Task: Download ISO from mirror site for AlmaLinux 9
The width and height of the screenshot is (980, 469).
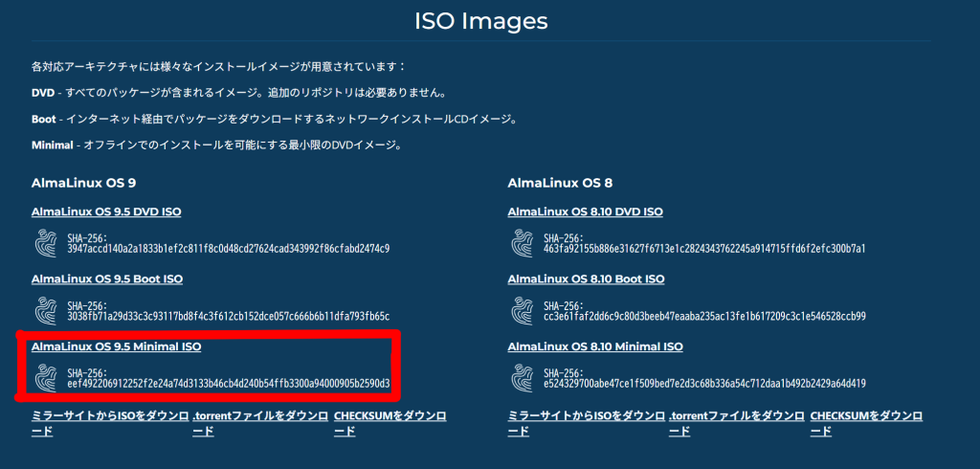Action: 109,423
